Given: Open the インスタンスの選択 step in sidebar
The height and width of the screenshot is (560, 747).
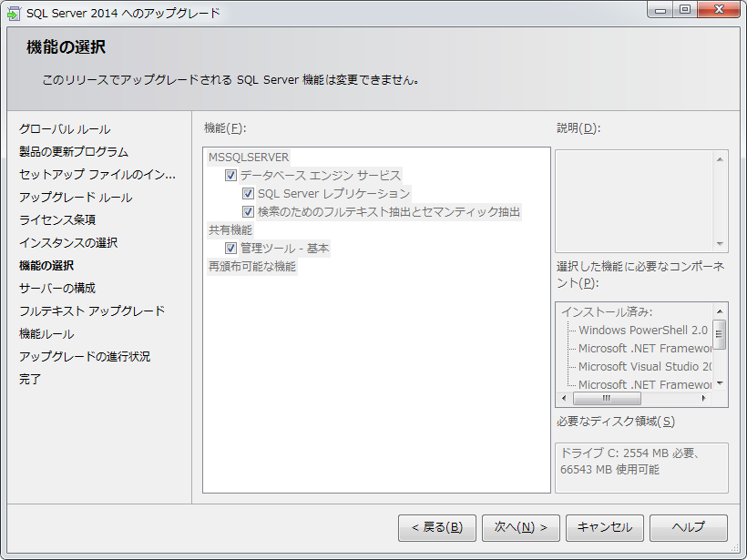Looking at the screenshot, I should tap(68, 243).
